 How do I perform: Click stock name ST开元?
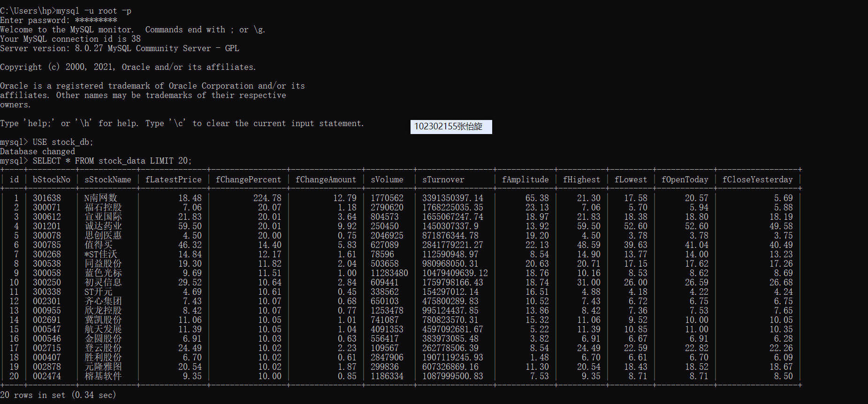(x=99, y=292)
